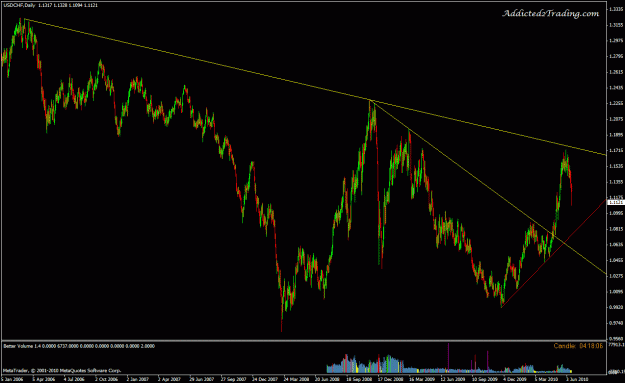The height and width of the screenshot is (383, 625).
Task: Click the 18 Sep 2008 date label
Action: 359,379
